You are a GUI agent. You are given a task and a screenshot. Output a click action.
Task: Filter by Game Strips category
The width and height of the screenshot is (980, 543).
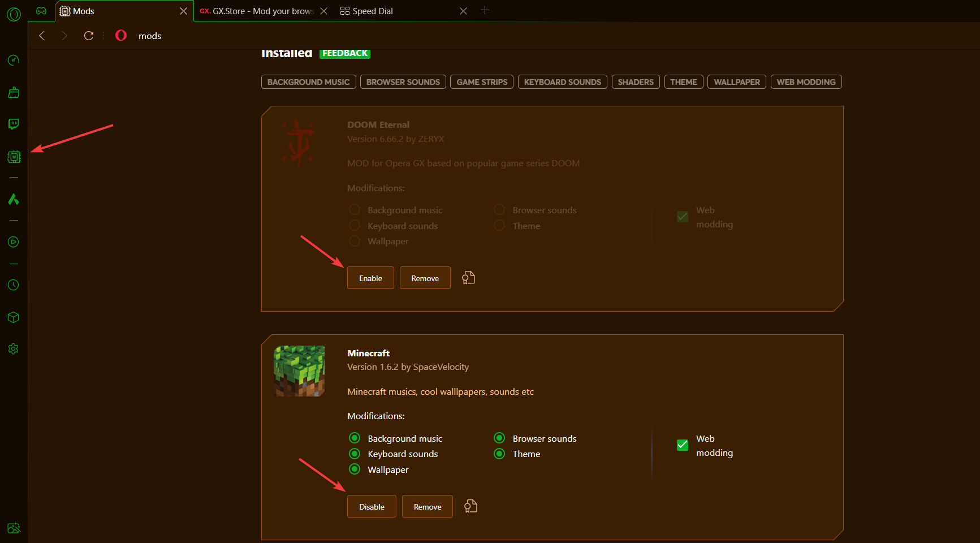click(482, 82)
